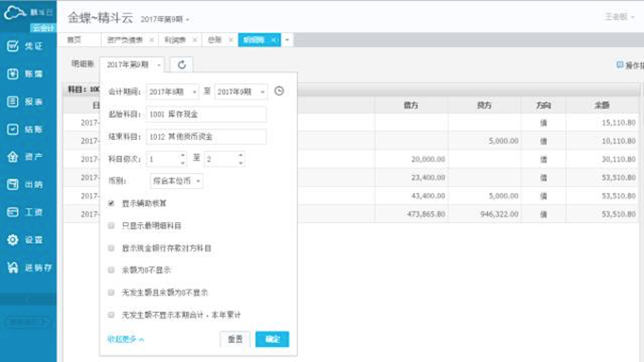This screenshot has width=644, height=362.
Task: Close the active 明细账 tab
Action: pos(273,40)
